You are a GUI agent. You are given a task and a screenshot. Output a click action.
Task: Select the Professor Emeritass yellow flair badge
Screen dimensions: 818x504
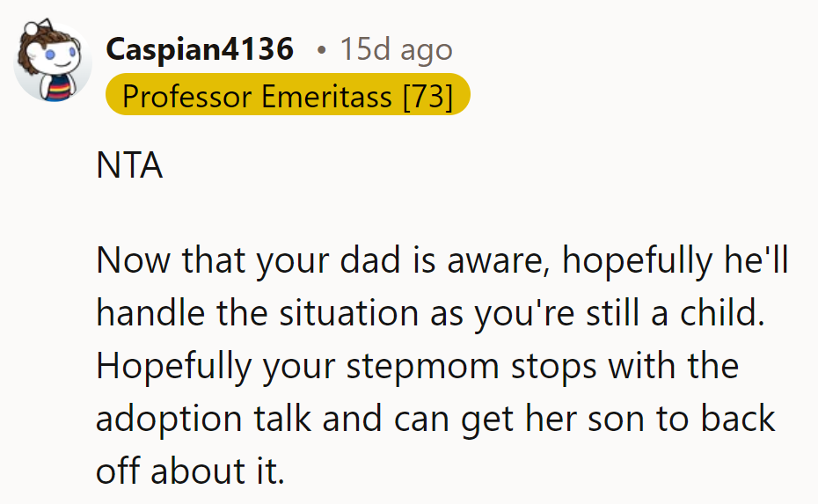coord(288,96)
